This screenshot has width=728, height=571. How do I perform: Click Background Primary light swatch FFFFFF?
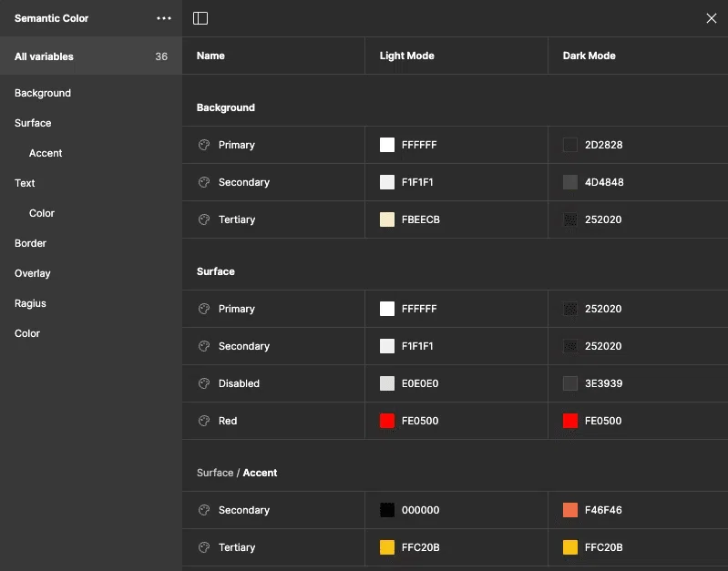[386, 145]
